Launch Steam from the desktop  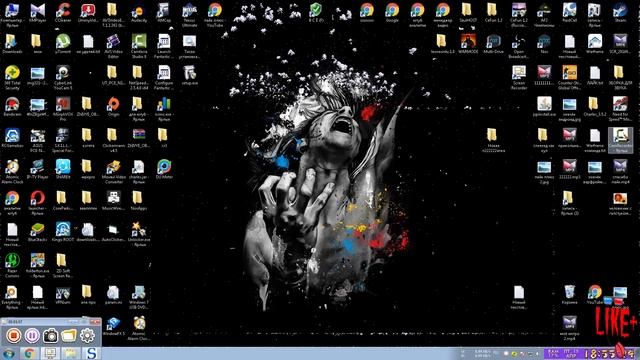(x=620, y=12)
